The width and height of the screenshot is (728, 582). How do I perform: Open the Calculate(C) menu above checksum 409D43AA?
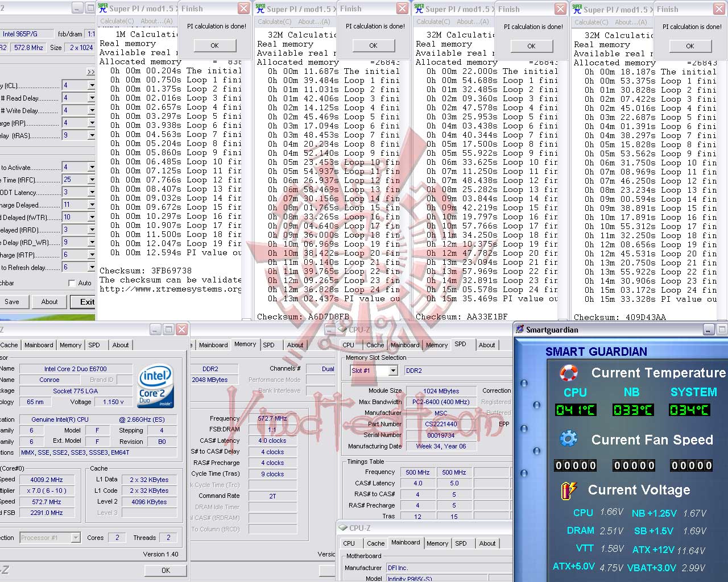591,22
